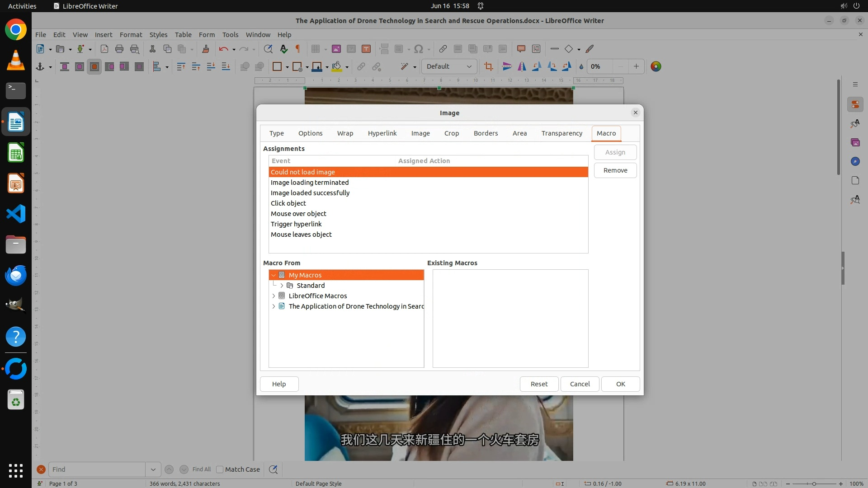Click the Reset button
The width and height of the screenshot is (868, 488).
pos(538,384)
